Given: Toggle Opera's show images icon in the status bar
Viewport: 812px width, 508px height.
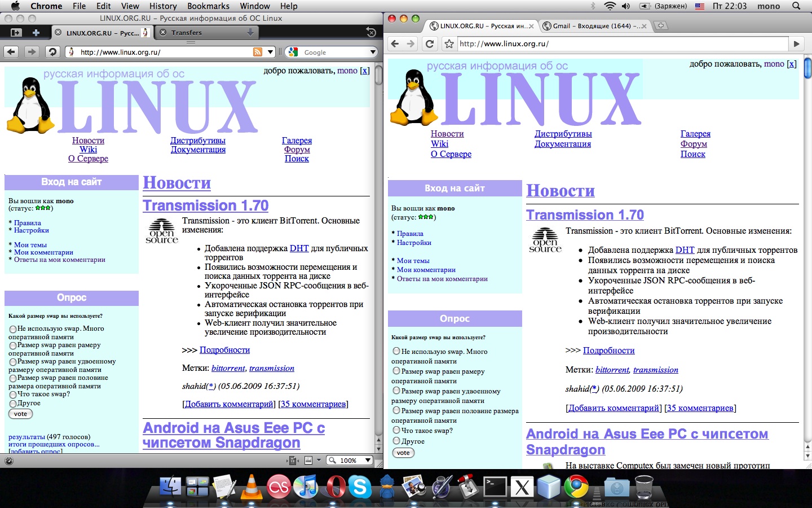Looking at the screenshot, I should 308,460.
